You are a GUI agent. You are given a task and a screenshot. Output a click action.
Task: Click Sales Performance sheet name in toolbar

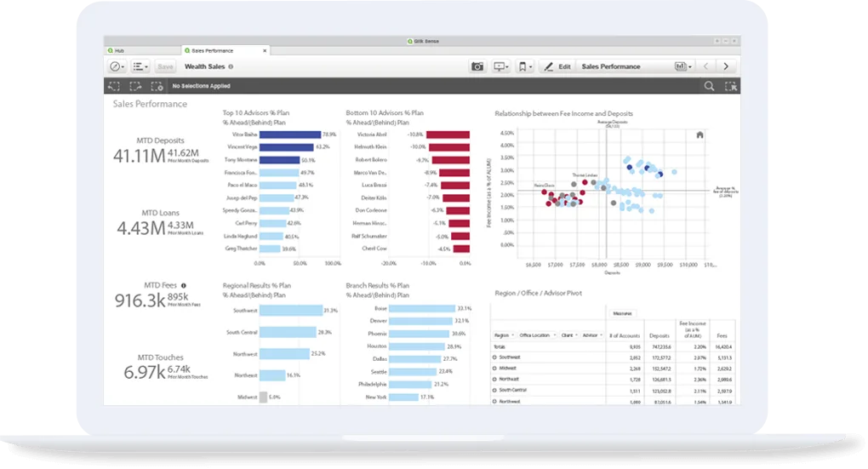pyautogui.click(x=611, y=66)
